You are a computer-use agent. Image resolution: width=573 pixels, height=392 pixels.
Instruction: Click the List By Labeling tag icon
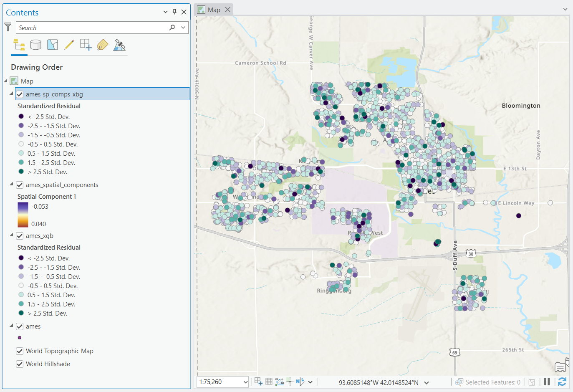[102, 45]
